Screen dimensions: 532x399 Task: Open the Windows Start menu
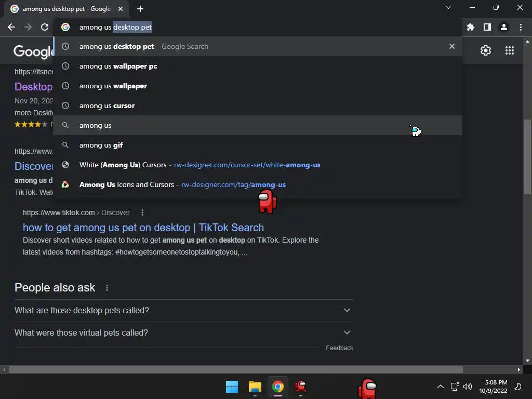click(232, 387)
